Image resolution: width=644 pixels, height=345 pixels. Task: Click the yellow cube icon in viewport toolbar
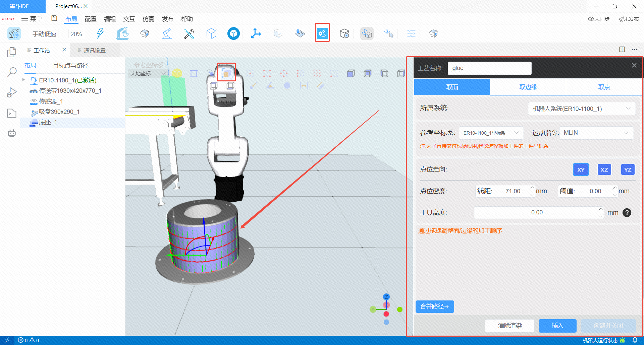pyautogui.click(x=177, y=73)
